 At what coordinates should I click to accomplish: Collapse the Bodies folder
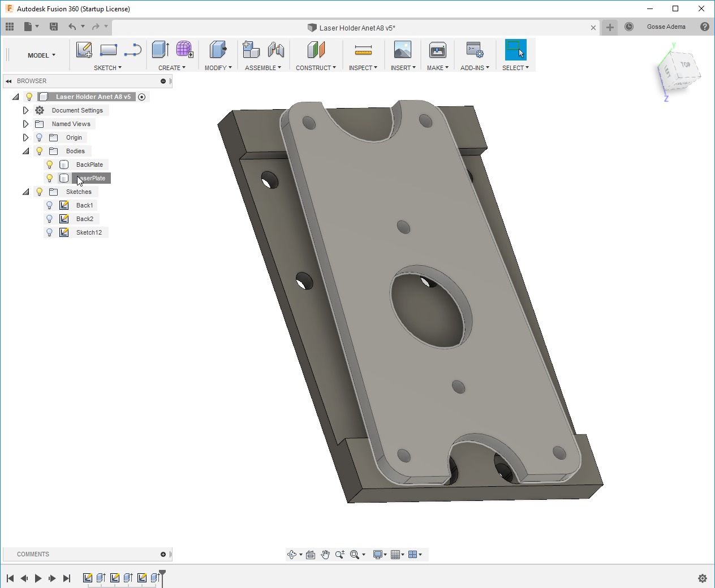coord(25,151)
